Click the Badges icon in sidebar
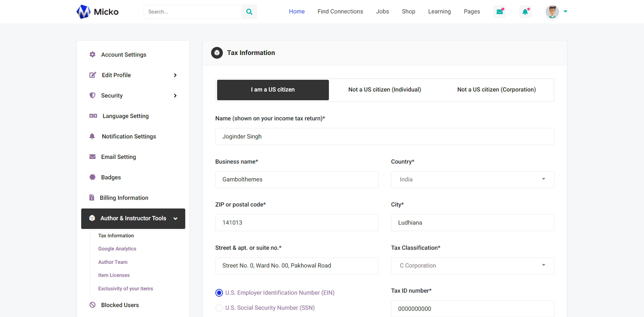644x317 pixels. click(x=92, y=177)
